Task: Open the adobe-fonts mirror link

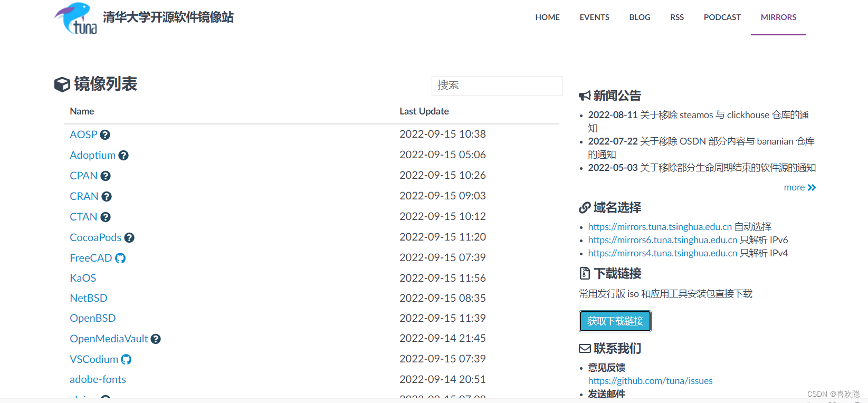Action: (x=98, y=379)
